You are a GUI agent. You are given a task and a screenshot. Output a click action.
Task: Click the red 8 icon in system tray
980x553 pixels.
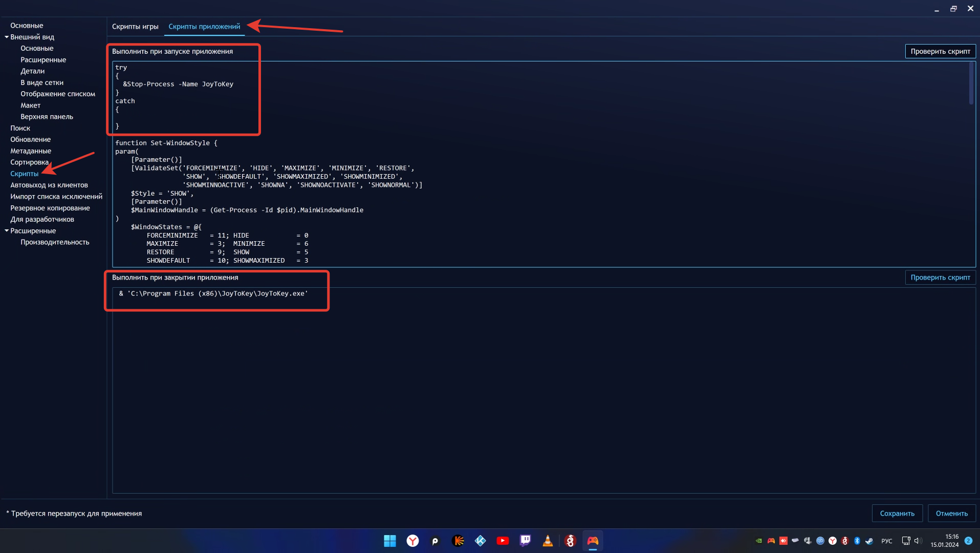click(x=845, y=541)
